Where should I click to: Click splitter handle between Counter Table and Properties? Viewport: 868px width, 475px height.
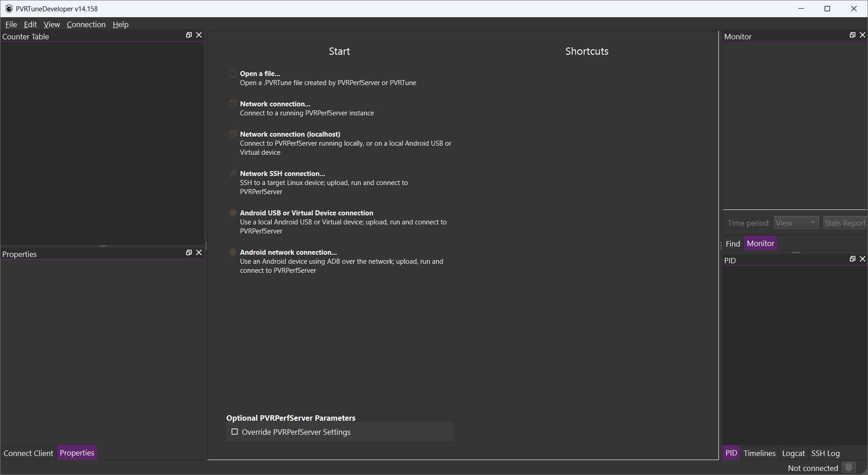tap(103, 246)
